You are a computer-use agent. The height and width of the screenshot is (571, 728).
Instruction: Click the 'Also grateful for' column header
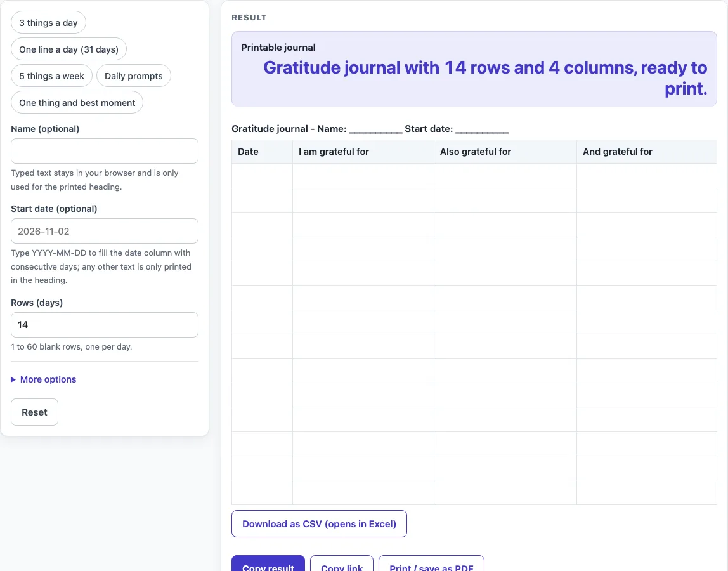pos(505,152)
